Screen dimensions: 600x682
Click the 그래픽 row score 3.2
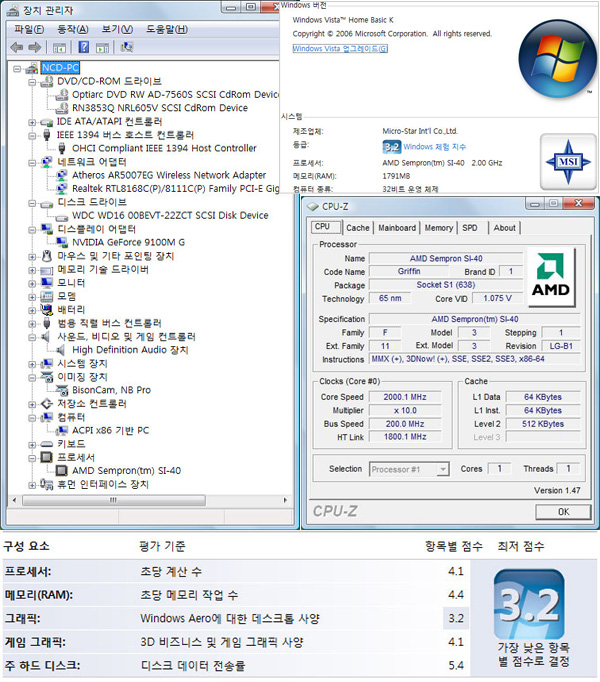[456, 618]
